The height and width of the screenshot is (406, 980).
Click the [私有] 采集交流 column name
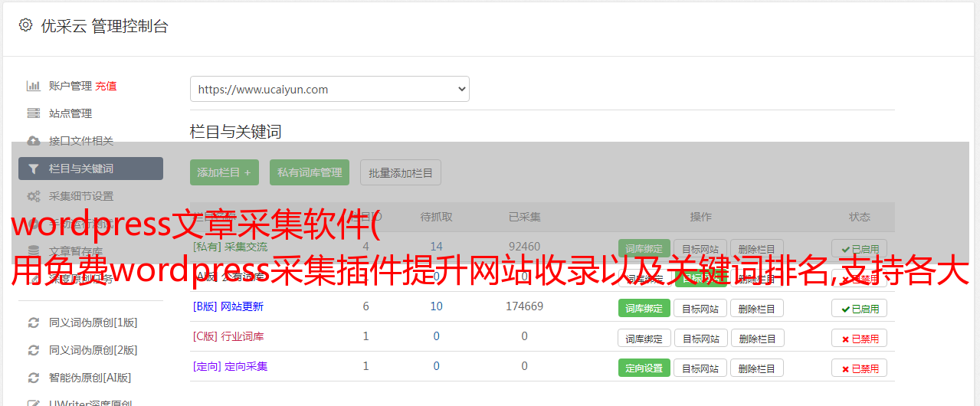[x=230, y=247]
